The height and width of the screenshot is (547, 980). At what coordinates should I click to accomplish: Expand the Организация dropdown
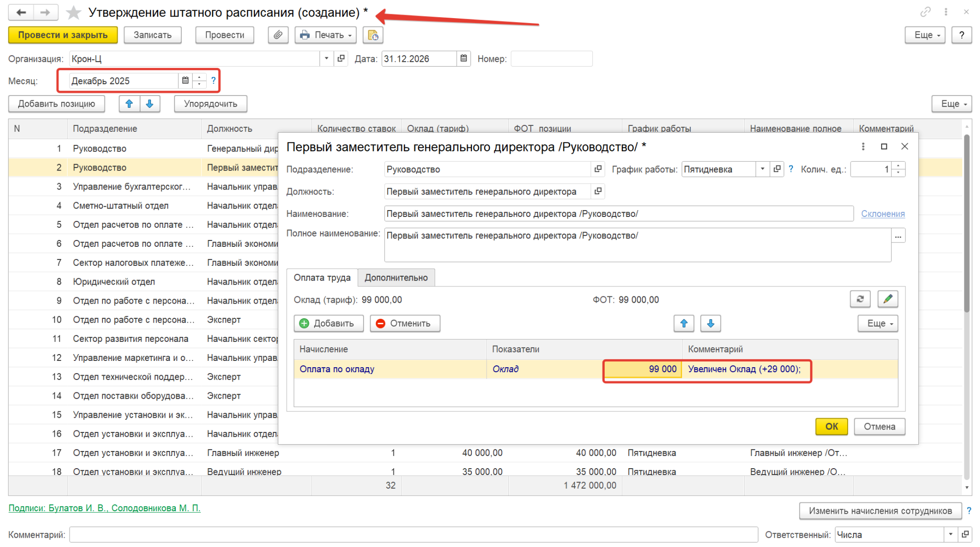(326, 59)
